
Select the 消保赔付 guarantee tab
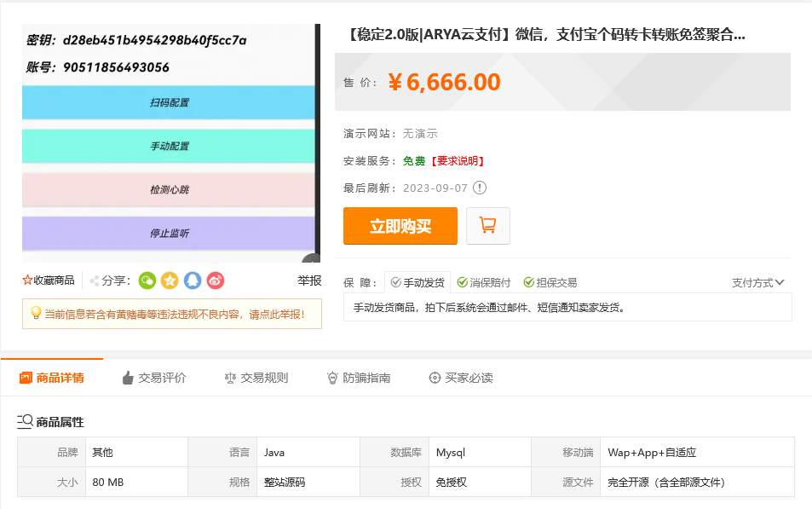click(484, 282)
